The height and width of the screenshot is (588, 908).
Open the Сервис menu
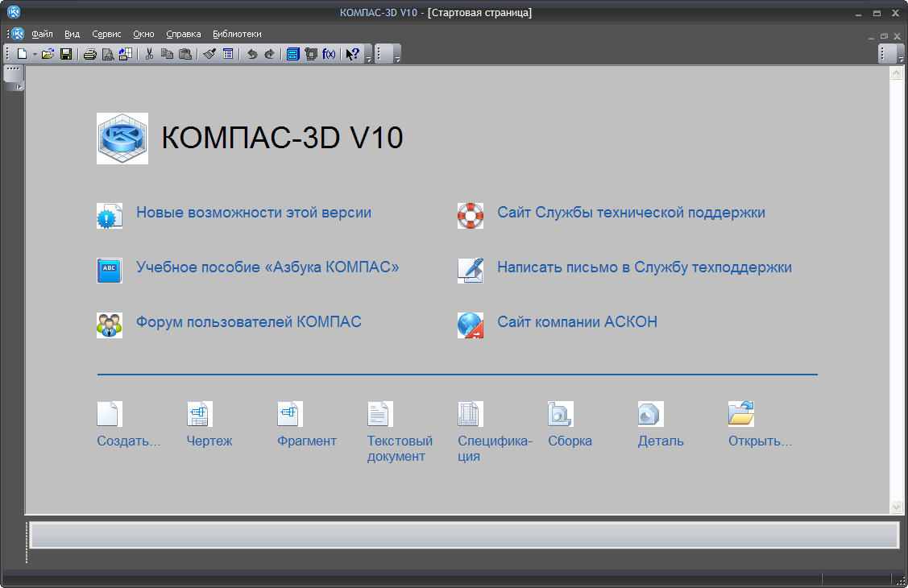106,34
